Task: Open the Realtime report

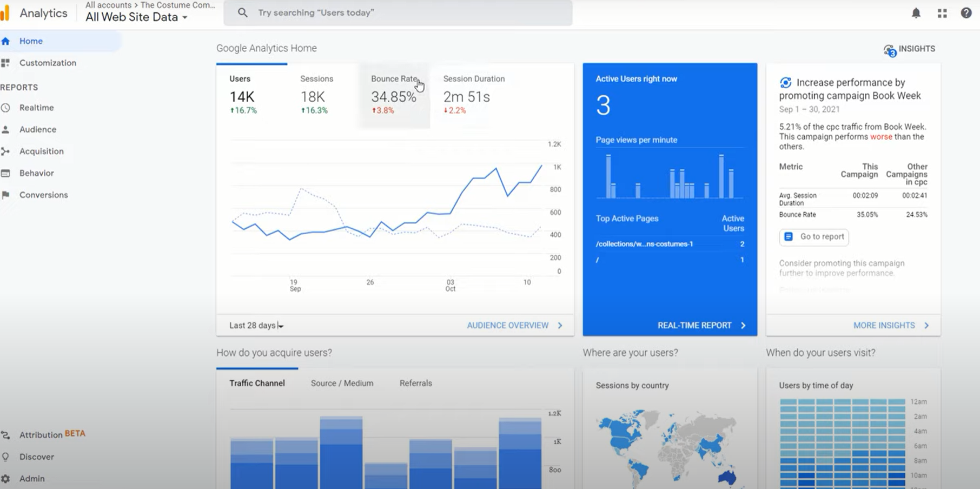Action: 36,107
